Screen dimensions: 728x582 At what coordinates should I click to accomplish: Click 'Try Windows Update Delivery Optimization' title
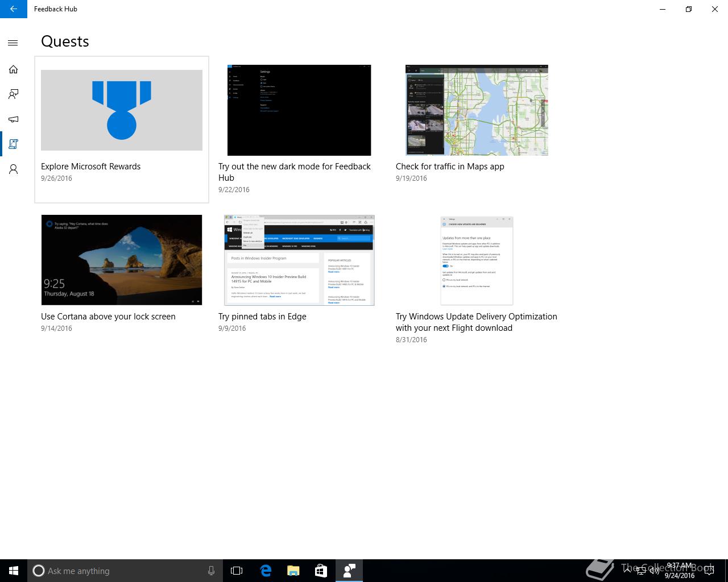[477, 322]
